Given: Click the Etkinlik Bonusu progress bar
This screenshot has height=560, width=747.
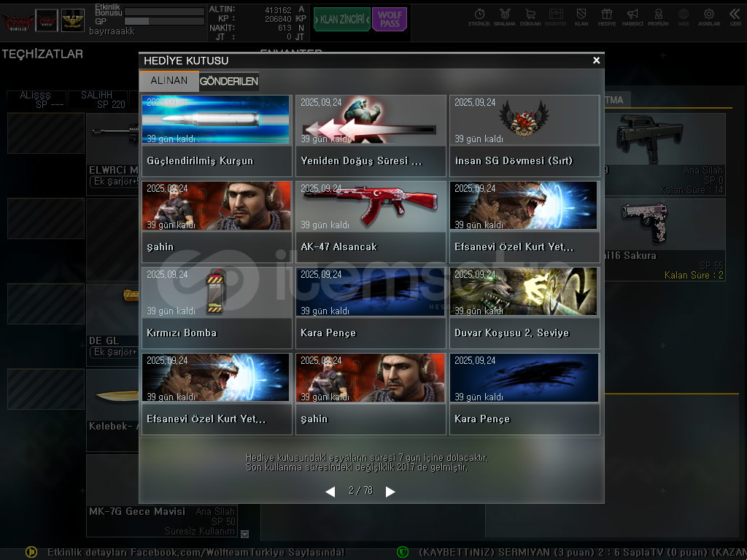Looking at the screenshot, I should [x=164, y=12].
